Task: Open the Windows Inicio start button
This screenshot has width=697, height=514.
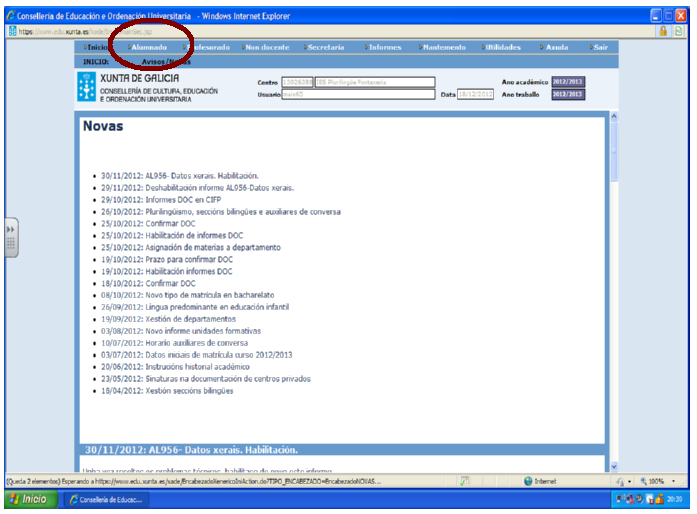Action: pyautogui.click(x=29, y=499)
